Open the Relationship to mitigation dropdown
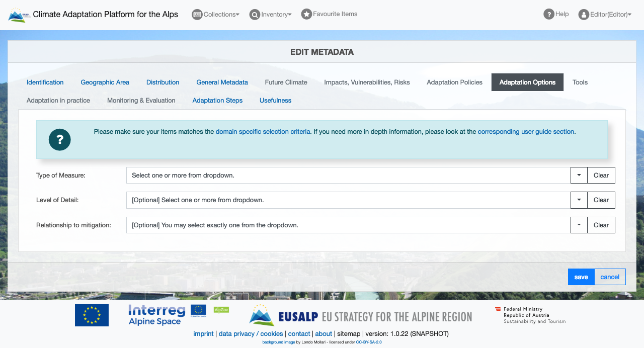Screen dimensions: 644x348 tap(578, 225)
